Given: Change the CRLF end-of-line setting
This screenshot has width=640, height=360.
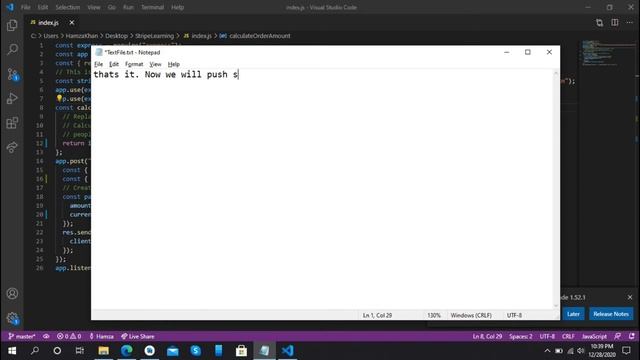Looking at the screenshot, I should click(568, 336).
